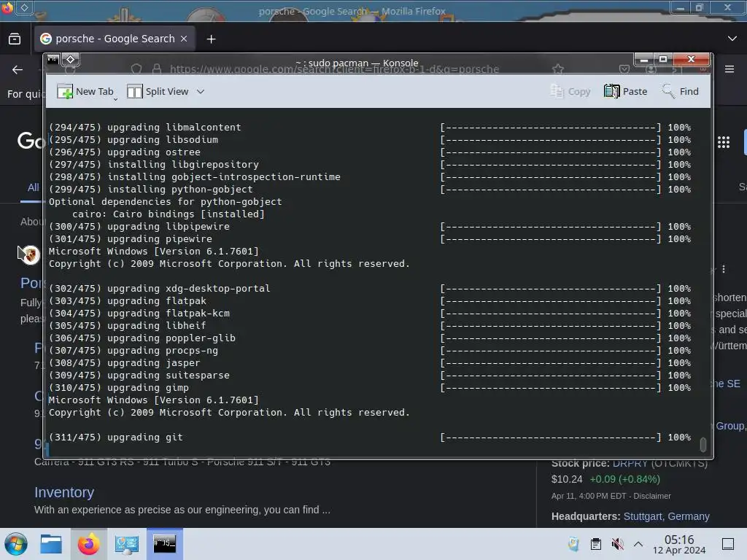Open Firefox list all tabs dropdown

point(732,39)
